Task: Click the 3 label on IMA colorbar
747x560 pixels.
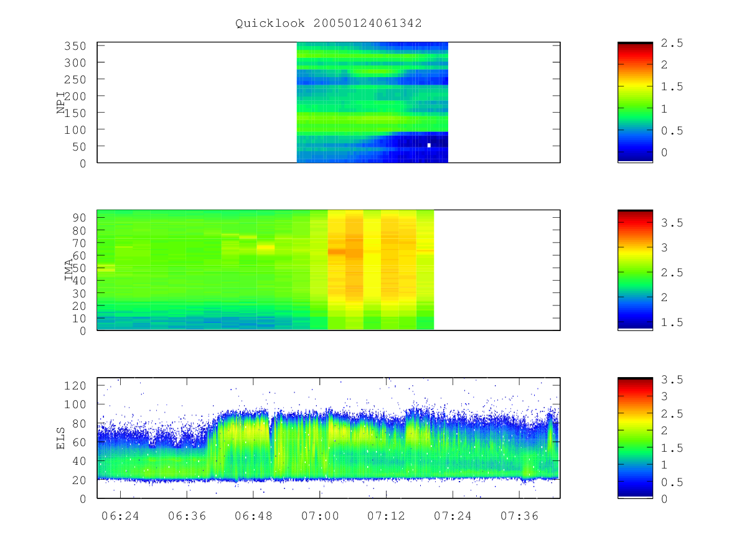Action: point(665,248)
